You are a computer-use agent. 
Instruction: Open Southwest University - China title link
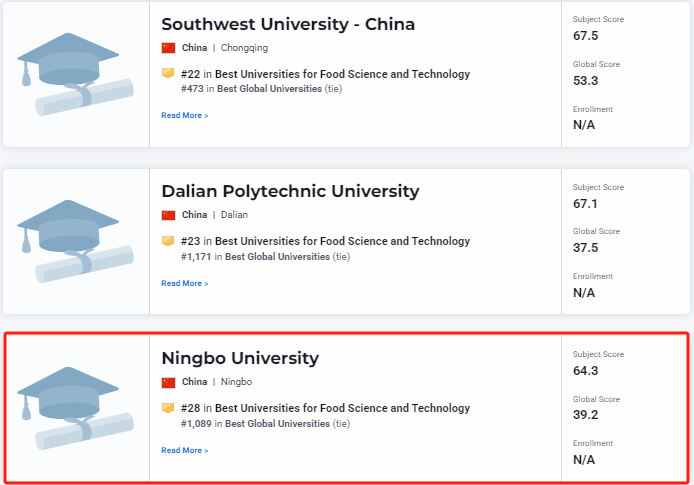coord(288,24)
